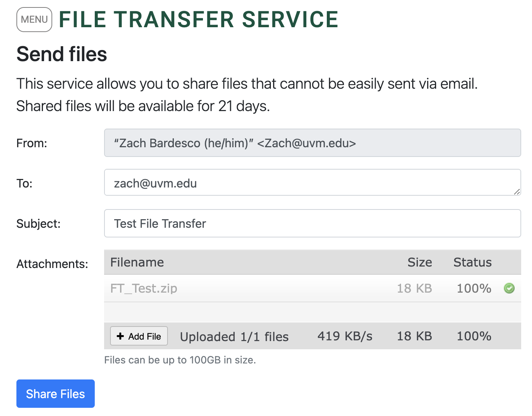Click the Subject text field
This screenshot has width=532, height=416.
point(312,223)
